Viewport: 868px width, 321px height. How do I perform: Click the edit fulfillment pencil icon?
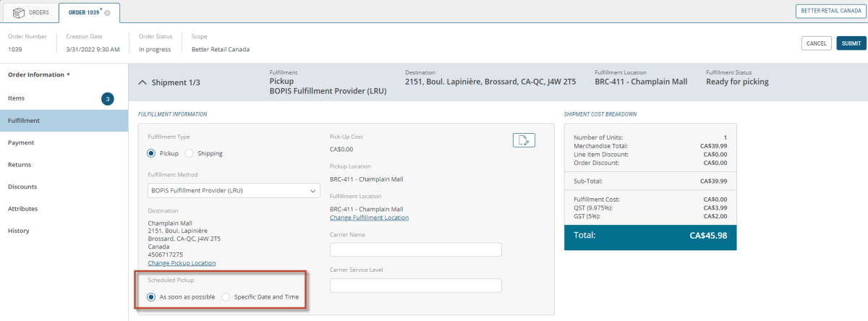click(x=524, y=140)
